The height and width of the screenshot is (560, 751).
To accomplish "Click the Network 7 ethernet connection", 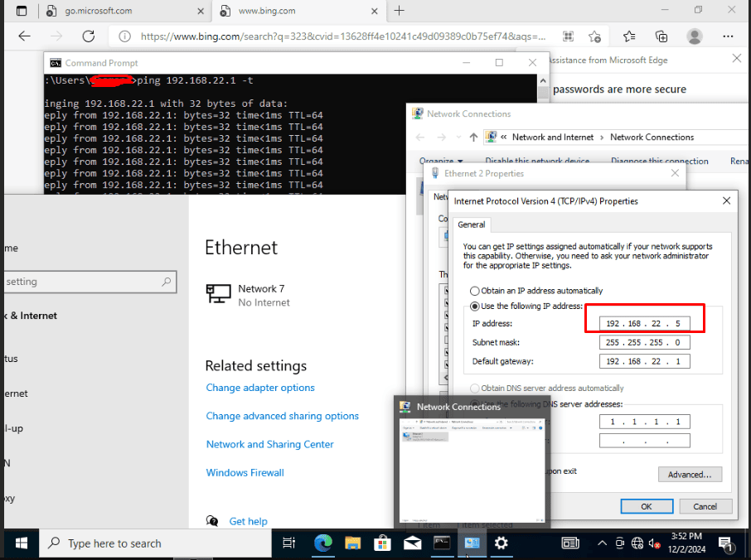I will coord(248,295).
